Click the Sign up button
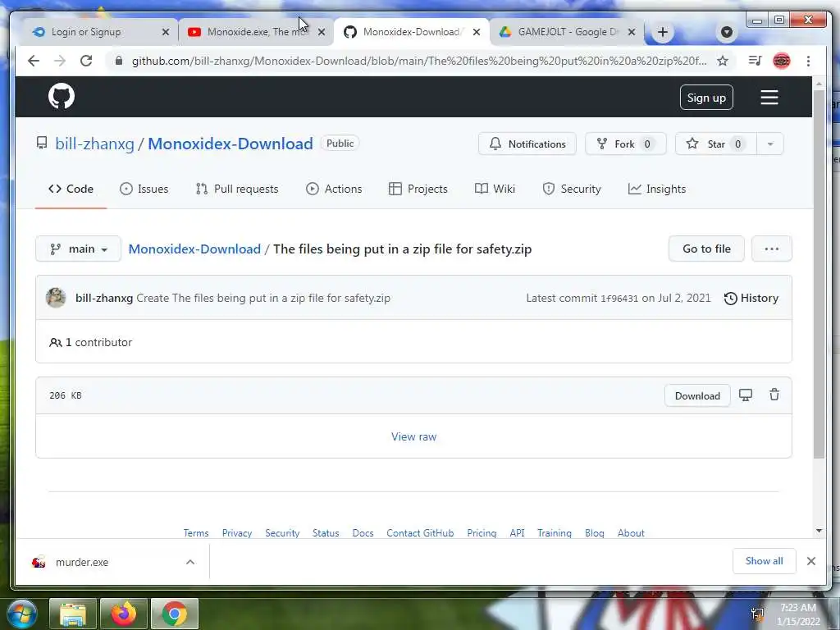 coord(706,98)
